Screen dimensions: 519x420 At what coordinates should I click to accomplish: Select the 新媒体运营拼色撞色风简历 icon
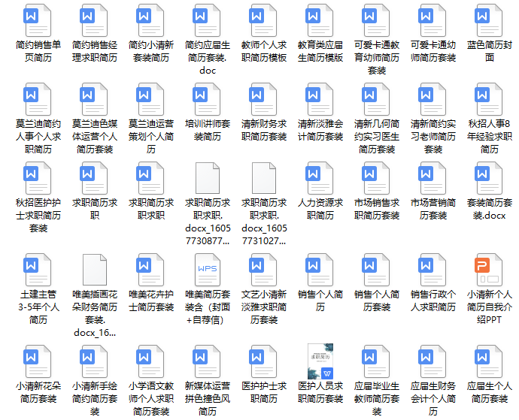[207, 361]
